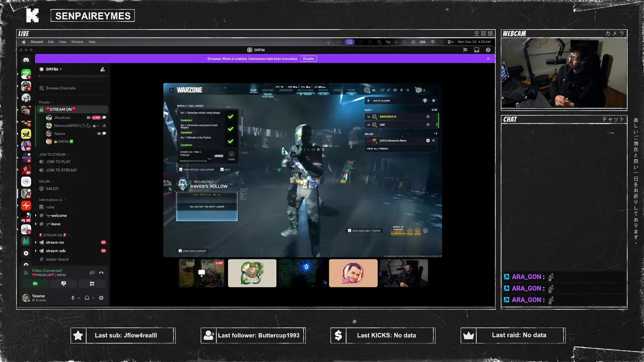
Task: Click invite members icon beside SMF86
Action: (x=103, y=69)
